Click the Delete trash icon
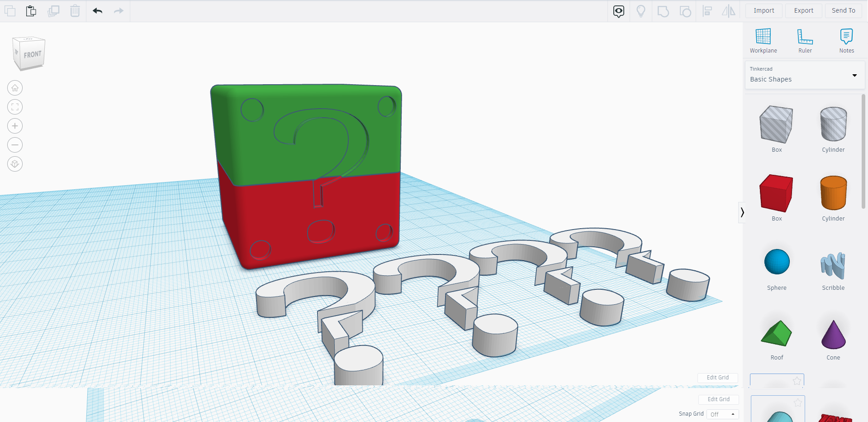 click(75, 11)
